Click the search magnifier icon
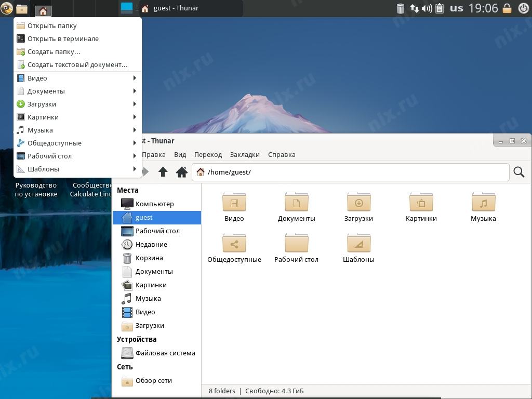The width and height of the screenshot is (532, 399). pos(518,172)
